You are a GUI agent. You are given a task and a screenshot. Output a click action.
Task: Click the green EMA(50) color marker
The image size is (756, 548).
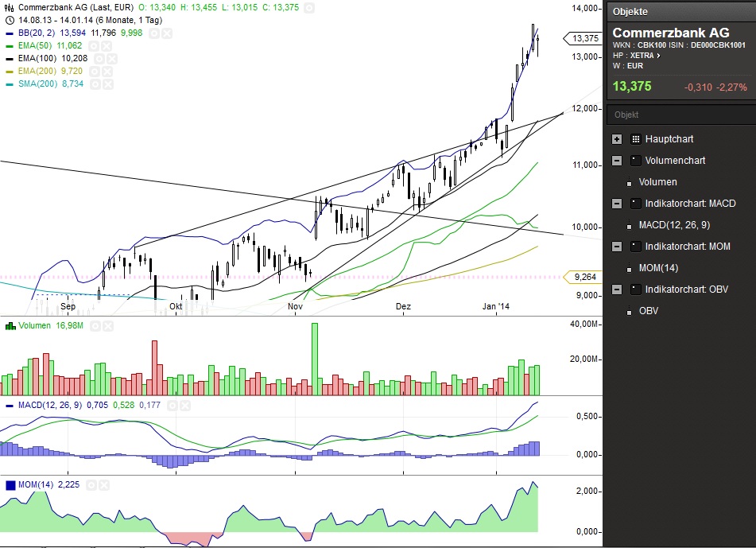coord(10,46)
